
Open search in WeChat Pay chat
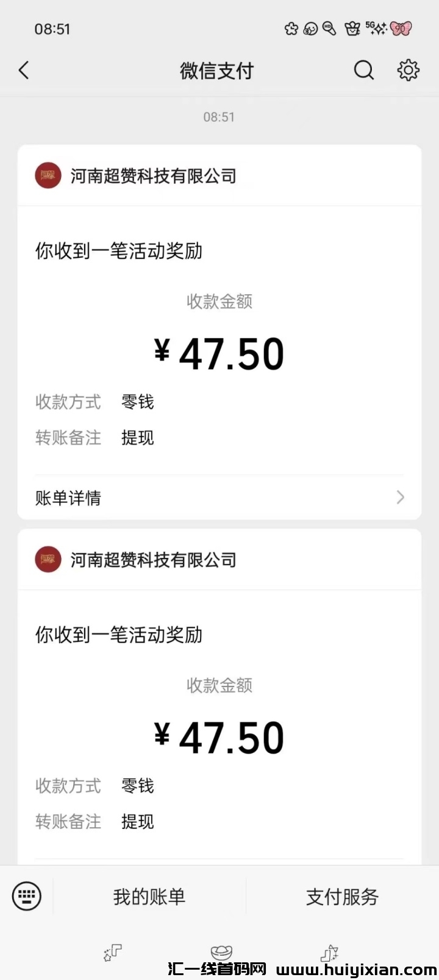pyautogui.click(x=364, y=71)
